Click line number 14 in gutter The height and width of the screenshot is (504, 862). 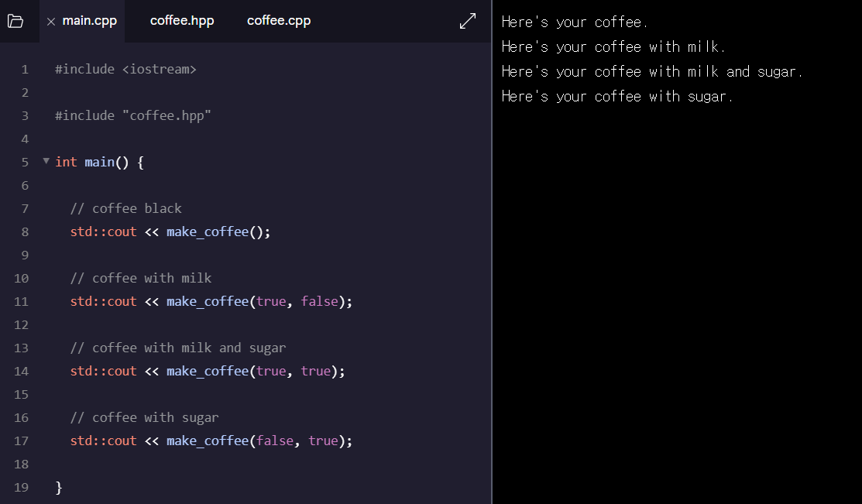22,372
